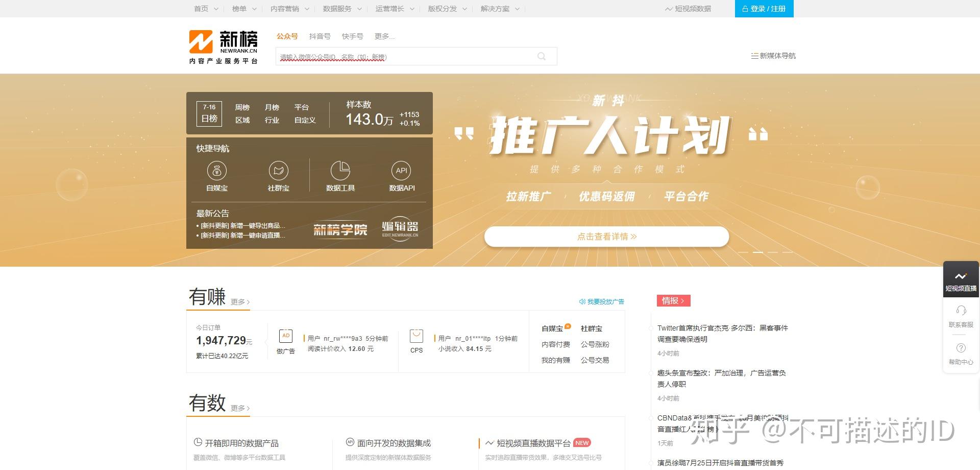
Task: Open the 数据API icon
Action: [402, 171]
